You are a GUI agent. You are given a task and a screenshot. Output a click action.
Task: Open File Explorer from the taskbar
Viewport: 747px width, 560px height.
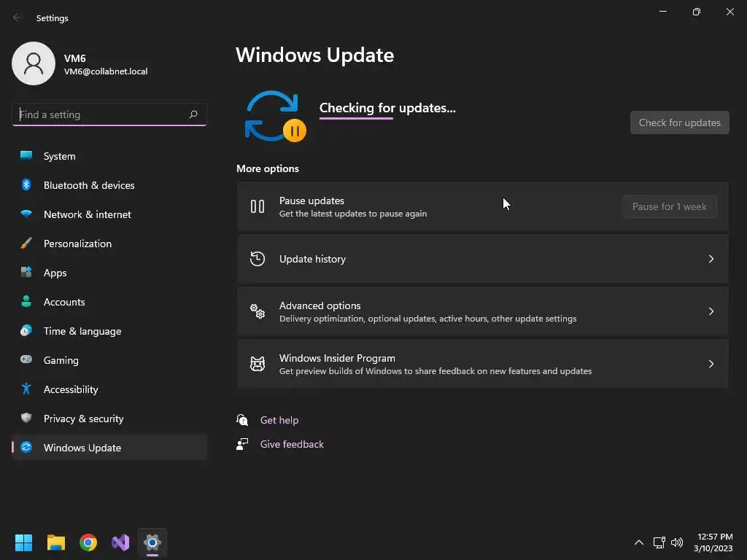(x=56, y=542)
